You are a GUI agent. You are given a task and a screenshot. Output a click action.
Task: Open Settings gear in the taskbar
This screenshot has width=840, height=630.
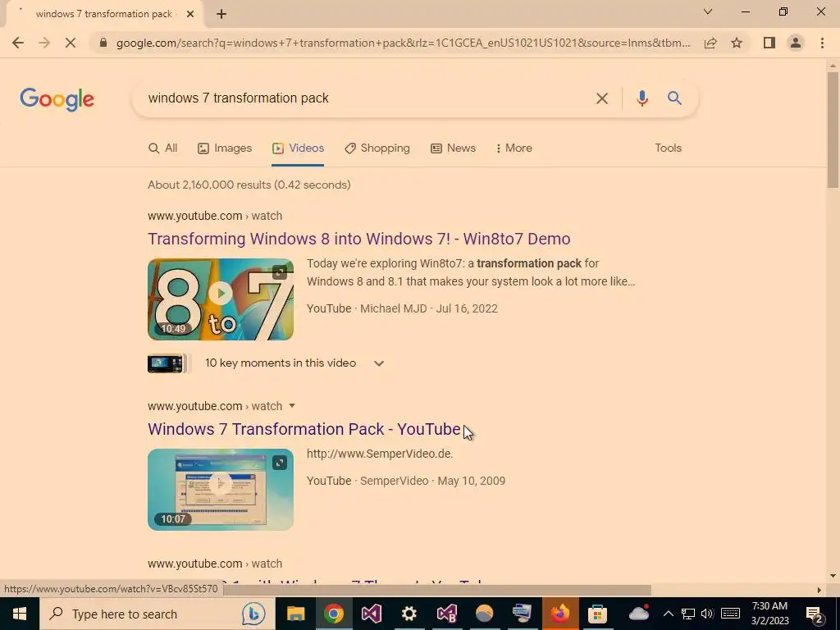point(409,614)
